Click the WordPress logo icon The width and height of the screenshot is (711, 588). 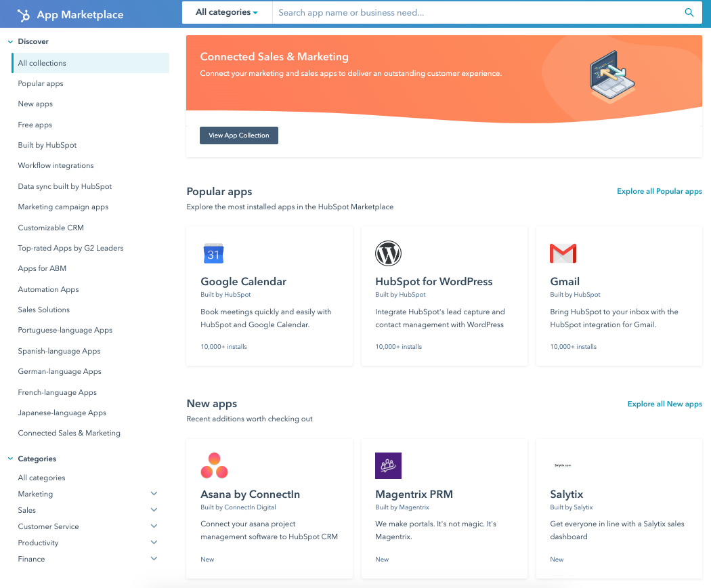(388, 253)
